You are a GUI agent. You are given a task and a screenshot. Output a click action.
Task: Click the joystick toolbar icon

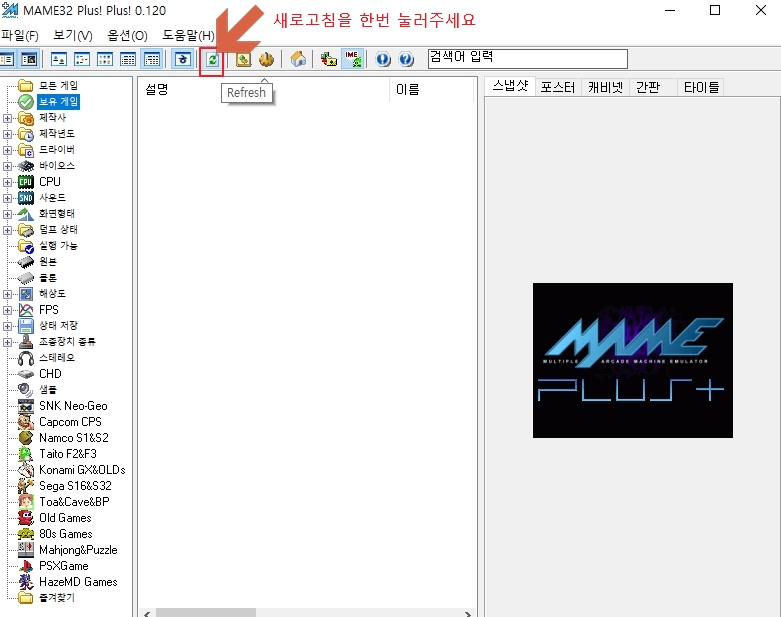pyautogui.click(x=266, y=60)
